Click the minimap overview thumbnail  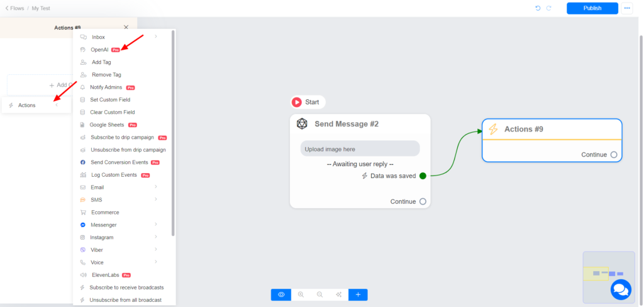(608, 277)
